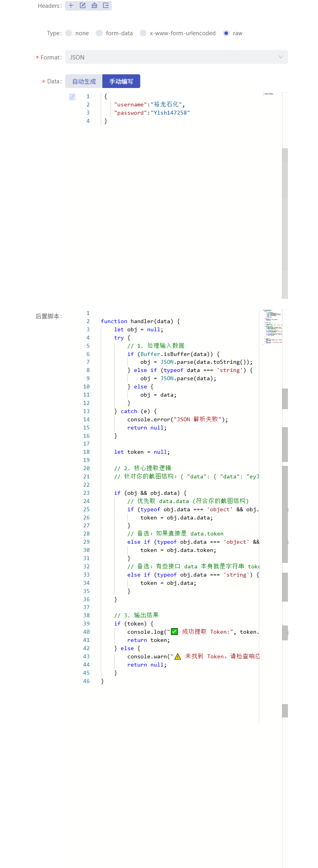Click the "password" key in Data editor
The height and width of the screenshot is (868, 318).
130,113
